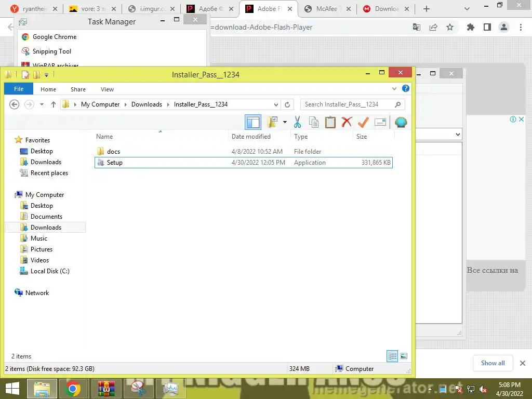Image resolution: width=532 pixels, height=399 pixels.
Task: Open the Start menu button
Action: 12,389
